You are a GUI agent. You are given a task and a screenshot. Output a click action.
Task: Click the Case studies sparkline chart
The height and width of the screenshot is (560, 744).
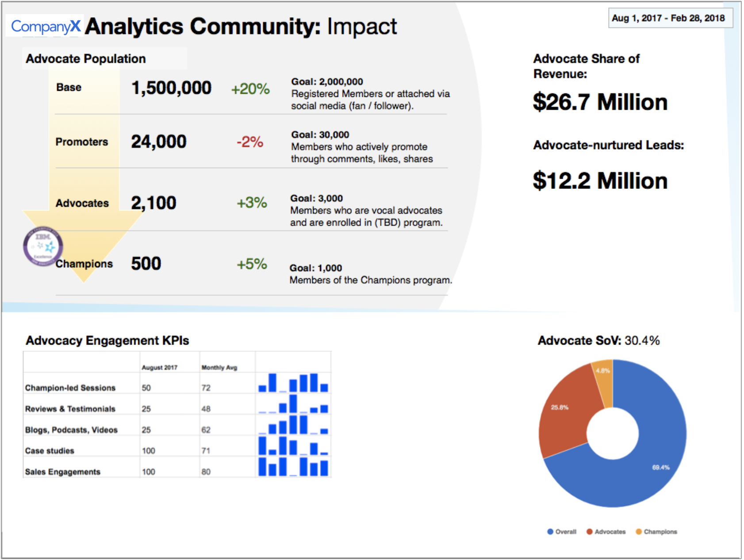click(x=293, y=446)
